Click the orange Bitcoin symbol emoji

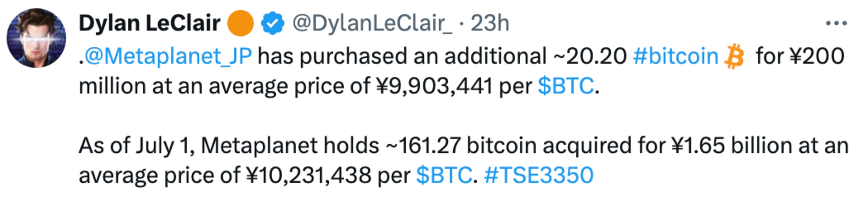pos(734,56)
